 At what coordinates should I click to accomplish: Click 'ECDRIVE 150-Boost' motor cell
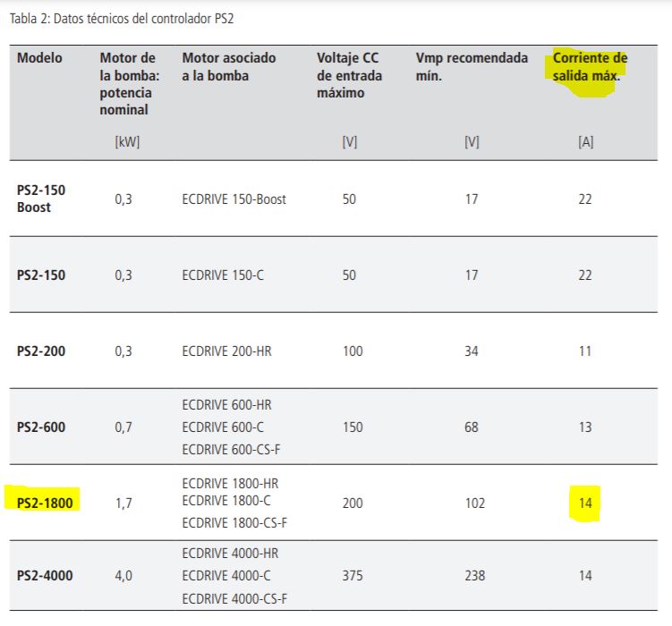(234, 199)
